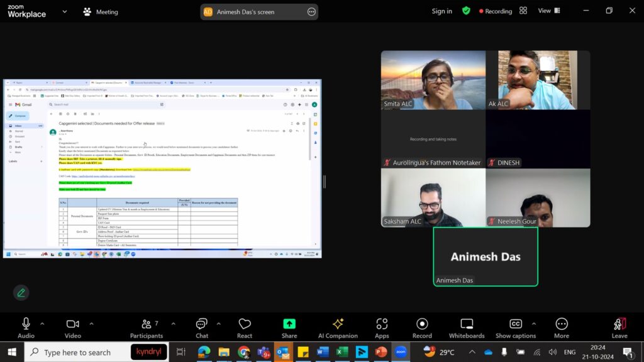Image resolution: width=644 pixels, height=362 pixels.
Task: Click the Sign in link
Action: pos(441,11)
